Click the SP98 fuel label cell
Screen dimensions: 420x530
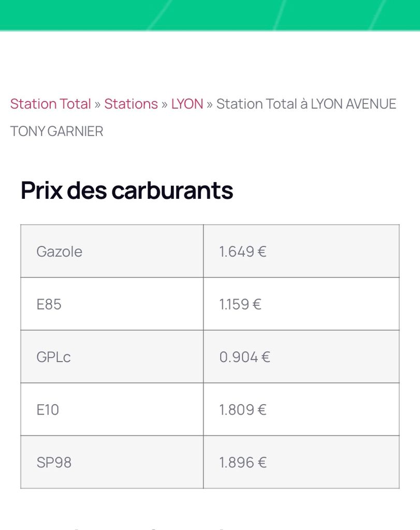click(112, 462)
